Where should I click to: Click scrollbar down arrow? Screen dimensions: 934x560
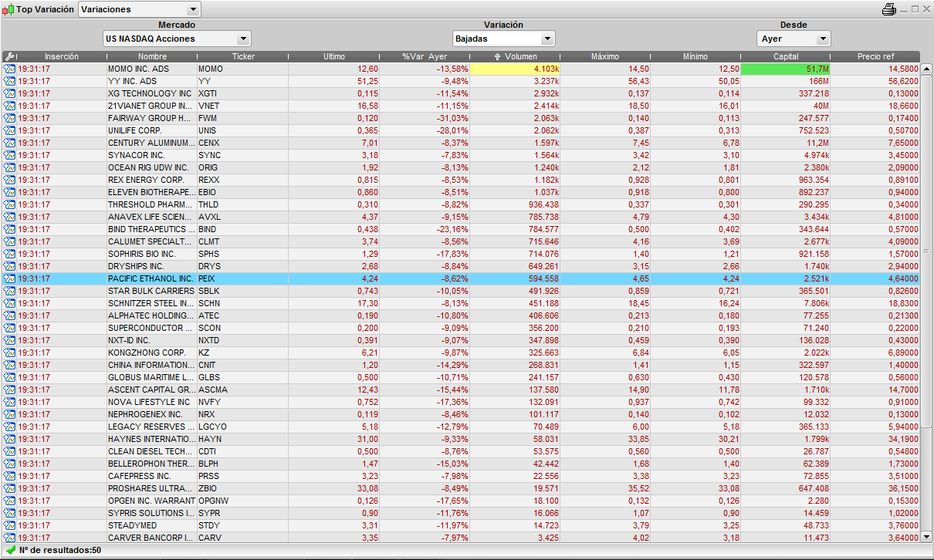click(x=927, y=537)
